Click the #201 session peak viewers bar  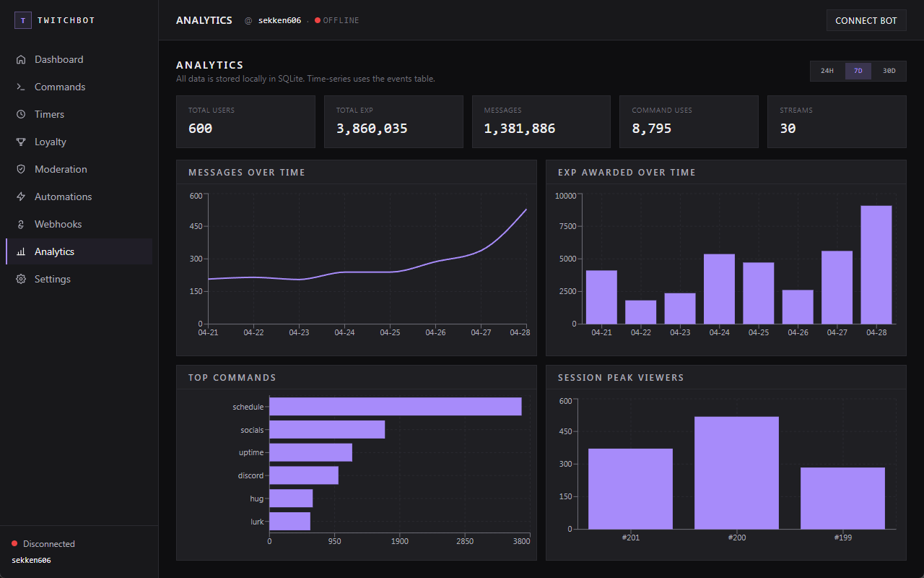click(x=630, y=489)
